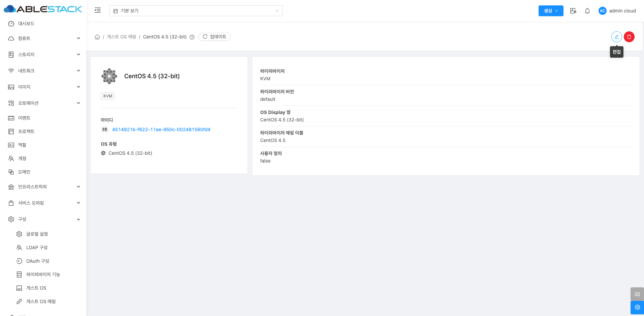
Task: Click the KVM tag
Action: 108,96
